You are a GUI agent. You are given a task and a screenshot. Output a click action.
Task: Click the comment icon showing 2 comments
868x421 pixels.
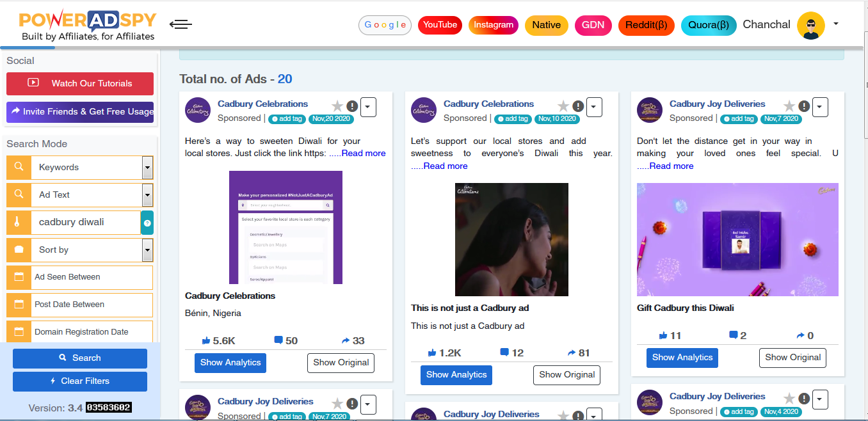pyautogui.click(x=733, y=335)
